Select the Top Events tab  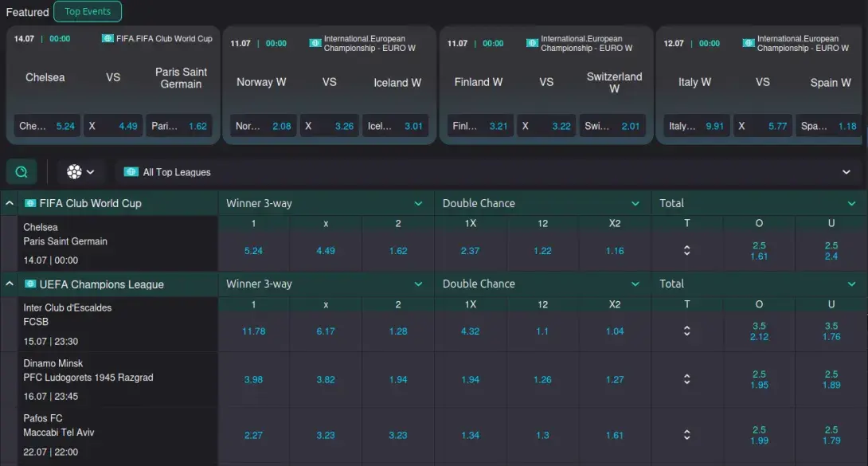[88, 12]
